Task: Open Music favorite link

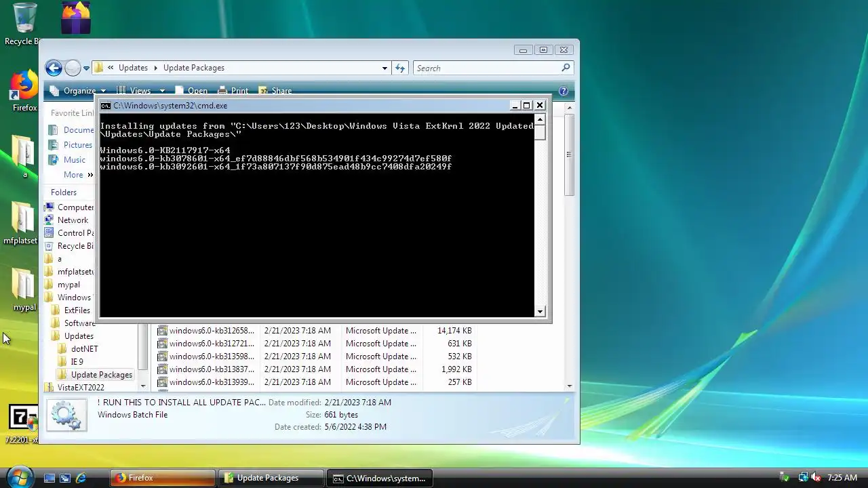Action: (x=67, y=160)
